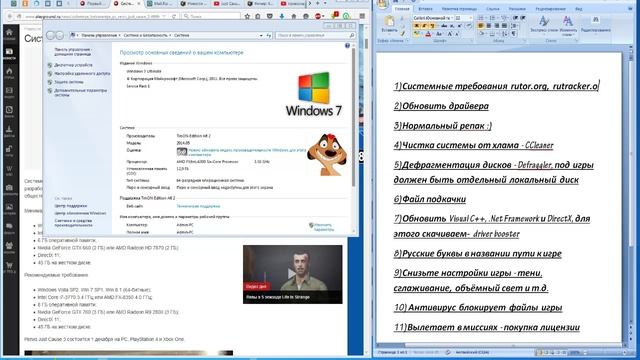Click the System window's back navigation arrow
This screenshot has width=640, height=360.
point(50,36)
